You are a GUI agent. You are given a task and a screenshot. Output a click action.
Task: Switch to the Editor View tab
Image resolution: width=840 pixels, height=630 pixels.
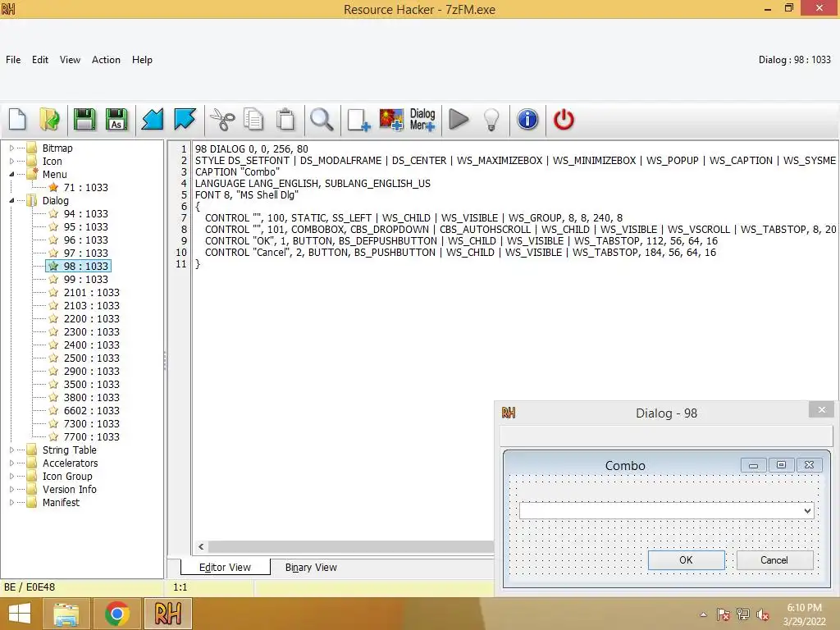click(x=225, y=568)
